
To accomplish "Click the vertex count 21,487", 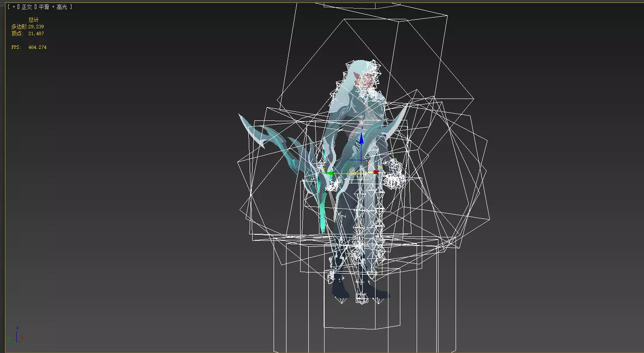I will click(x=36, y=33).
